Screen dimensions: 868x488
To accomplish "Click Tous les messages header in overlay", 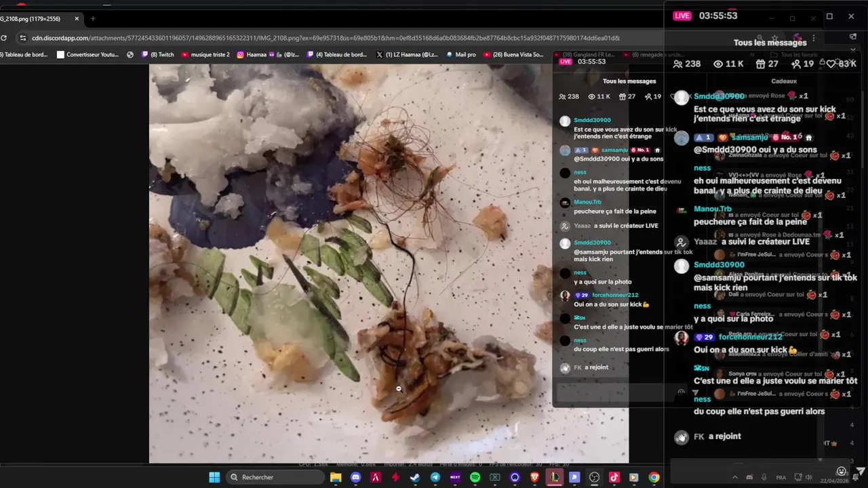I will [x=770, y=43].
